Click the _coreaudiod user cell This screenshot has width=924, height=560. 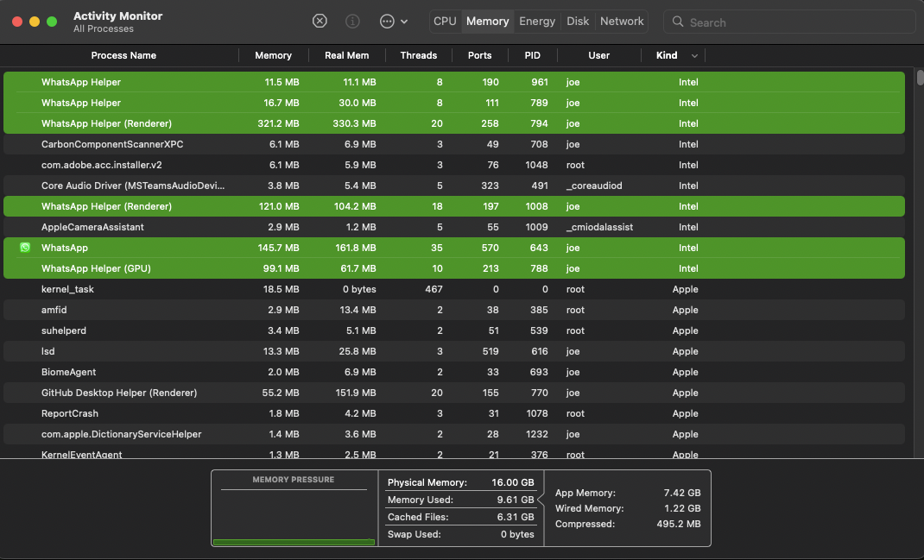tap(594, 186)
